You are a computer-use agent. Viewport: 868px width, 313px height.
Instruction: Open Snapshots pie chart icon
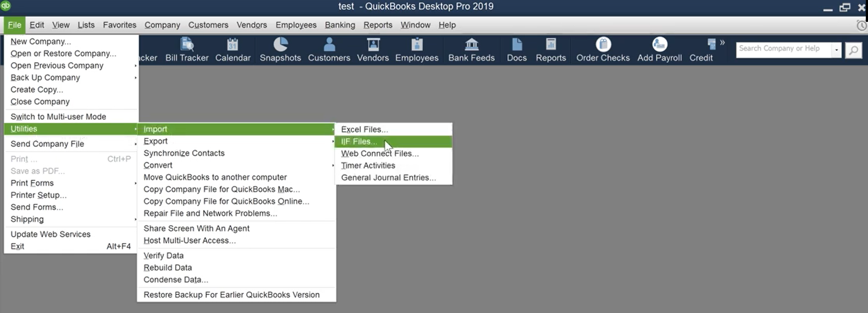tap(280, 44)
